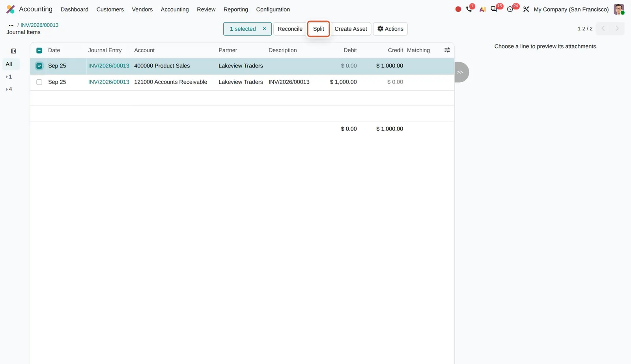631x364 pixels.
Task: Click the 1 selected indicator
Action: tap(243, 29)
